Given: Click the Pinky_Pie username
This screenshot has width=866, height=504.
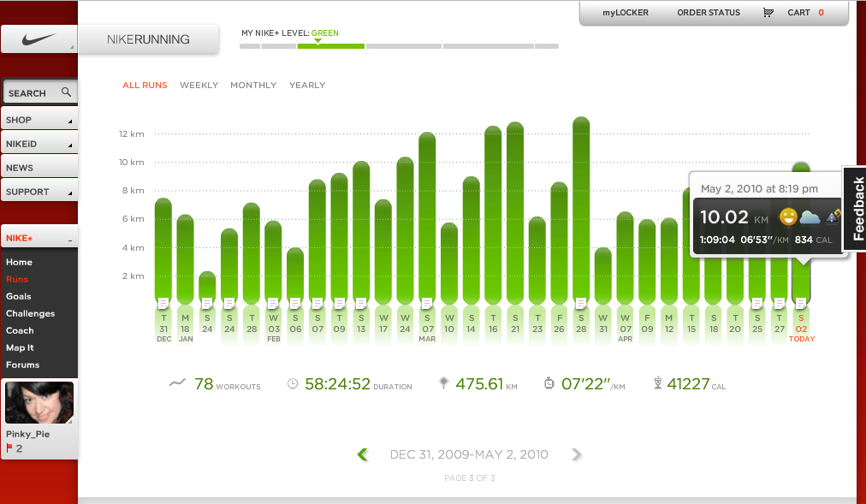Looking at the screenshot, I should pos(27,434).
